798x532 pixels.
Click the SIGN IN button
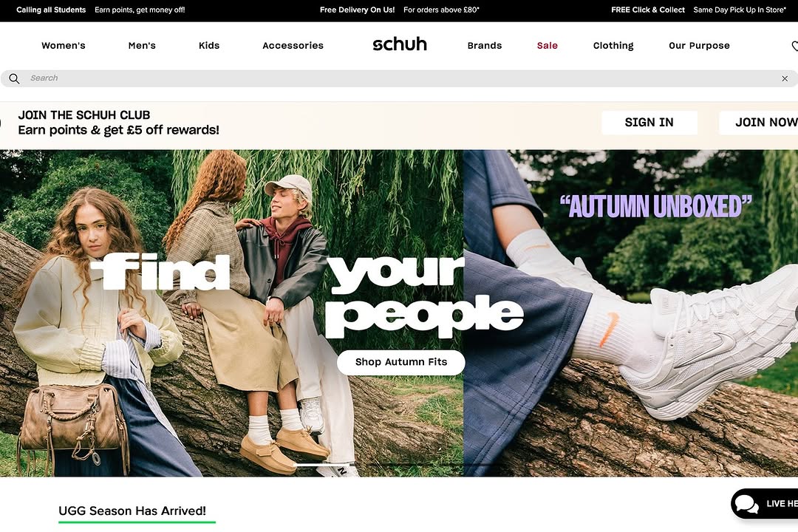[x=649, y=122]
